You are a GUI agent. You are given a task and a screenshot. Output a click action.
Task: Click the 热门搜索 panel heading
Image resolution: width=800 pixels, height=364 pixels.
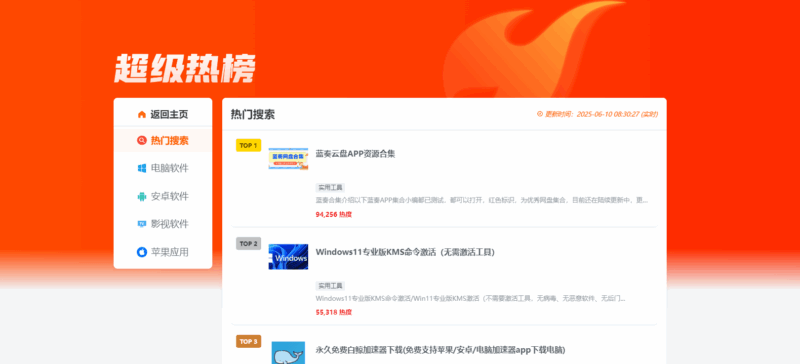tap(253, 114)
